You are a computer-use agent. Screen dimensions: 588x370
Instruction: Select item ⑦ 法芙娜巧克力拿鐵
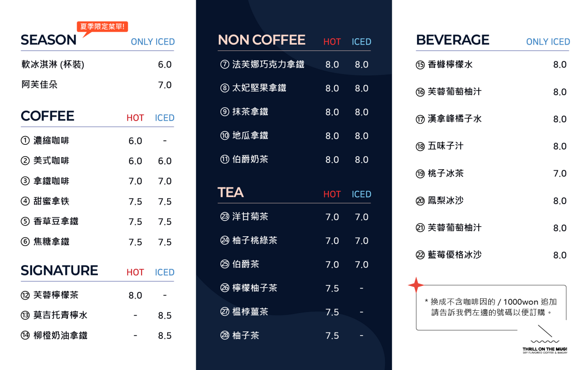click(262, 64)
